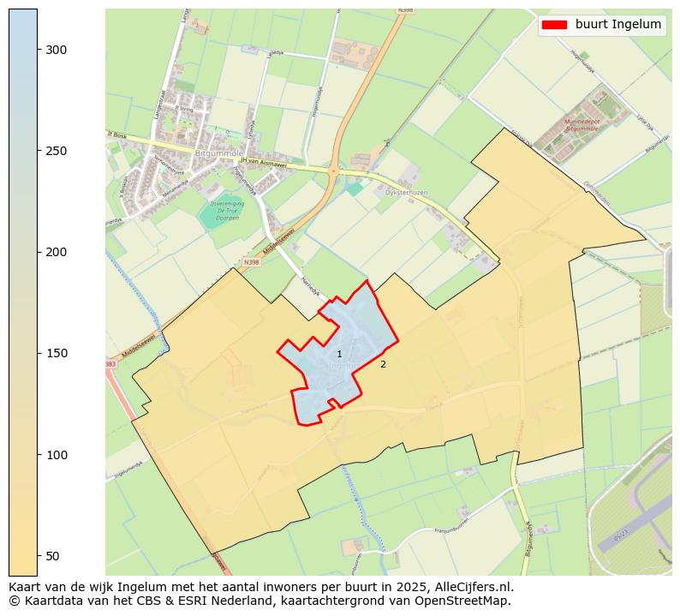Click the N383 road shield
This screenshot has height=616, width=680.
coord(110,364)
